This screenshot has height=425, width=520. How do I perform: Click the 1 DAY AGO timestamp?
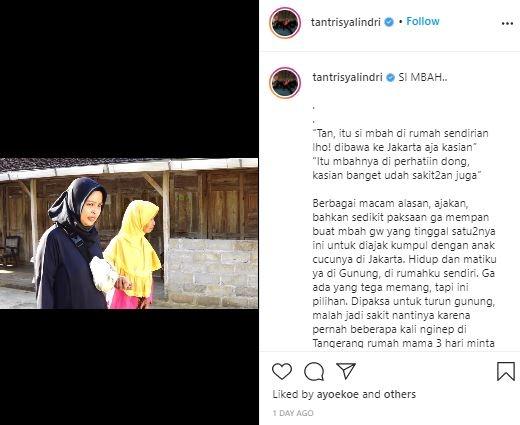pos(293,413)
